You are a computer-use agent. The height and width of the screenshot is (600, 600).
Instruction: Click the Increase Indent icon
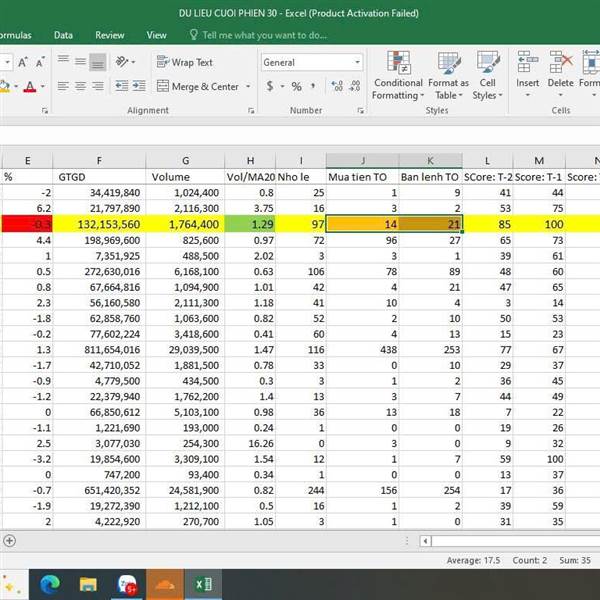(139, 87)
